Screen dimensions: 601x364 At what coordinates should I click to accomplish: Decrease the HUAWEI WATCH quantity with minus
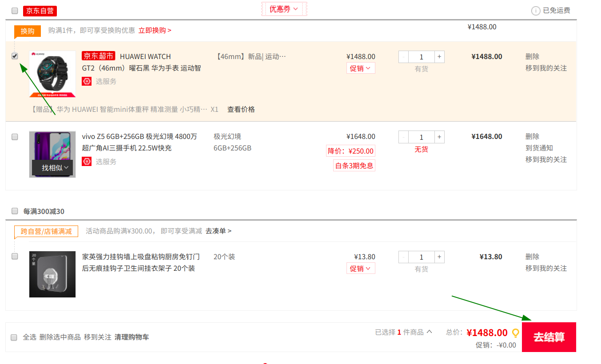point(404,57)
